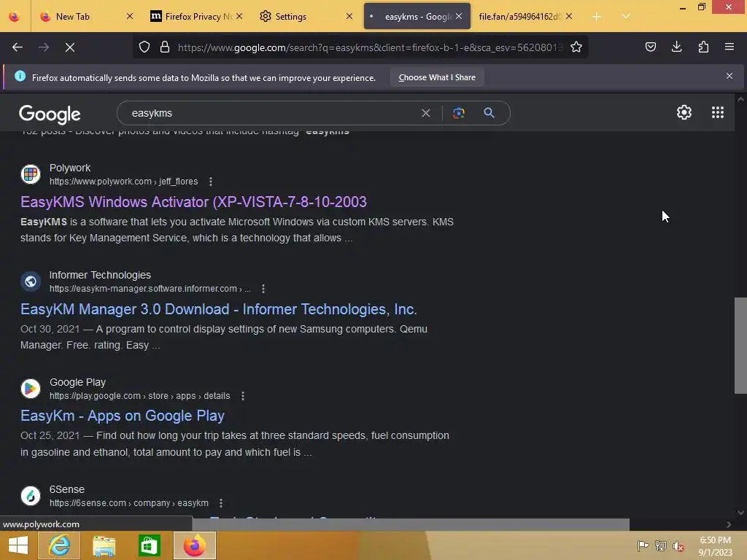This screenshot has height=560, width=747.
Task: Open more options for Polywork result
Action: click(211, 182)
